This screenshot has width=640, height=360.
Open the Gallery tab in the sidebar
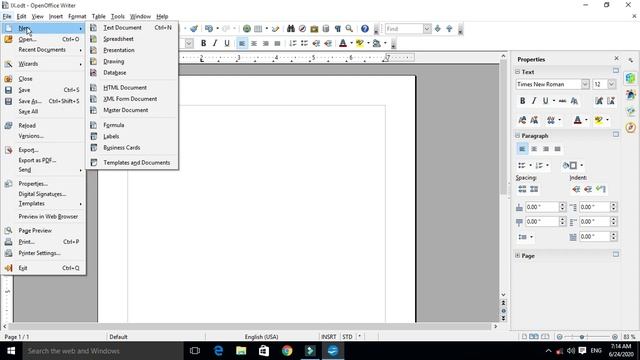point(631,111)
